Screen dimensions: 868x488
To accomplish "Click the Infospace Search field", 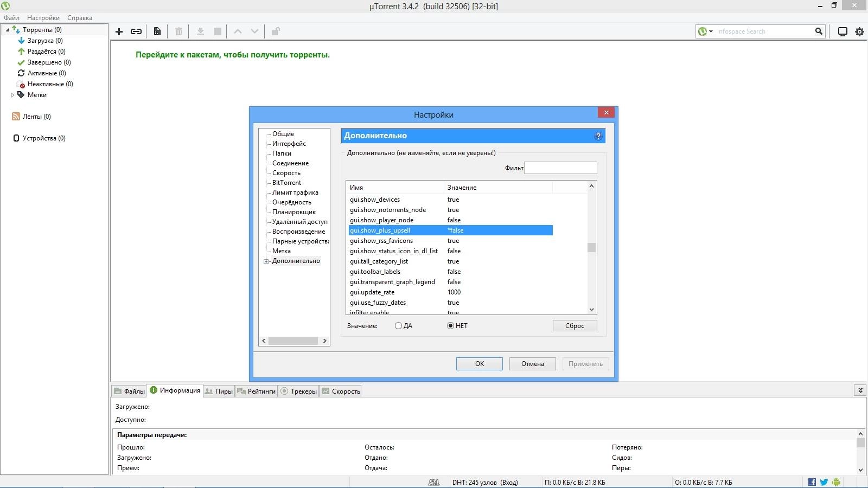I will pyautogui.click(x=764, y=31).
